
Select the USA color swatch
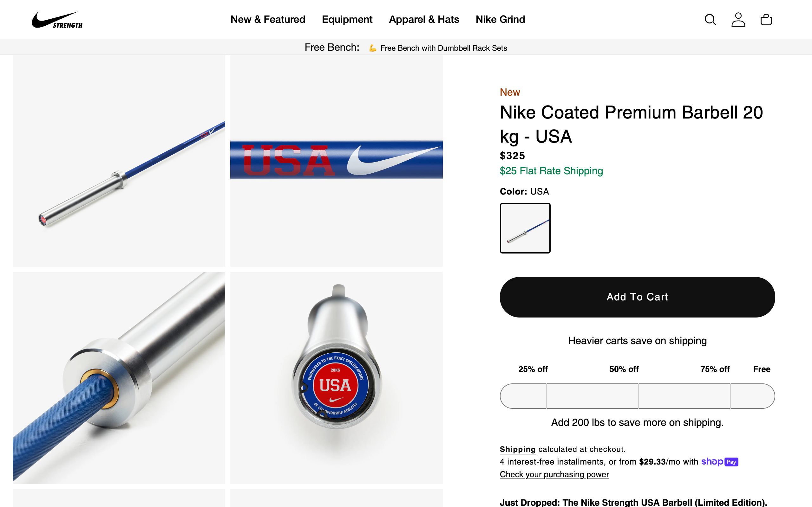(525, 228)
